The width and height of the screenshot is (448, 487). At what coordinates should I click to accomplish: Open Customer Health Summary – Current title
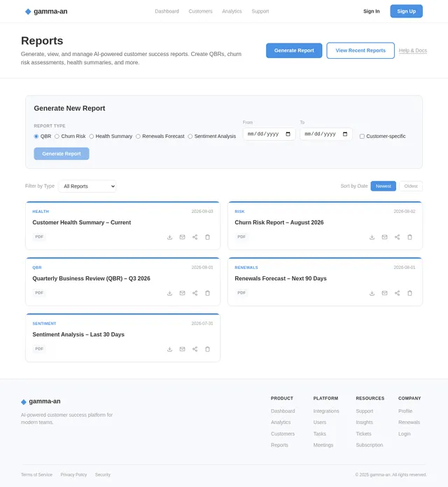click(82, 222)
